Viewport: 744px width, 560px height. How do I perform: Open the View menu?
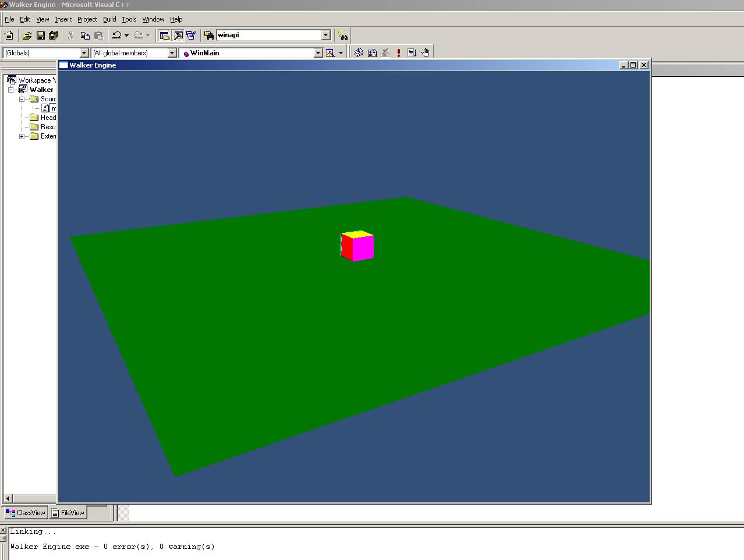point(42,19)
